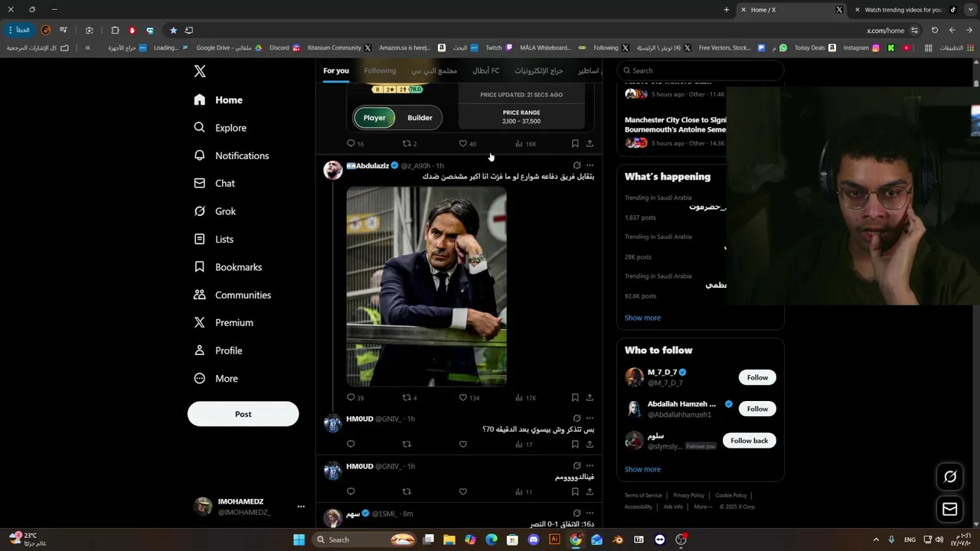Open Lists in the sidebar
980x551 pixels.
pos(214,239)
